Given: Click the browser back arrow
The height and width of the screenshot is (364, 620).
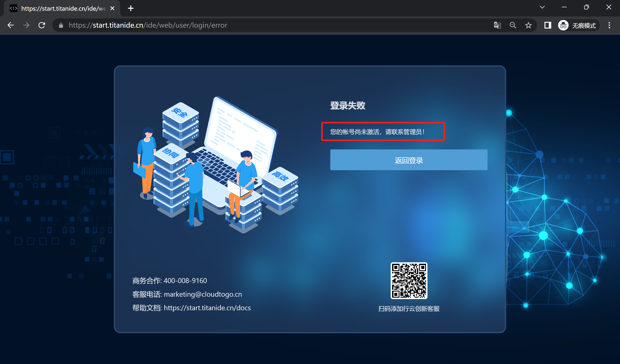Looking at the screenshot, I should [11, 25].
